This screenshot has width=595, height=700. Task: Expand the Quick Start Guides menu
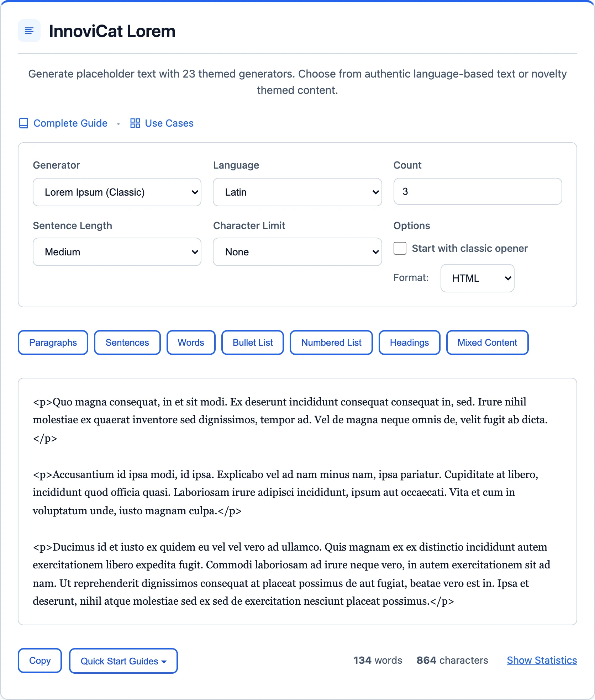123,661
